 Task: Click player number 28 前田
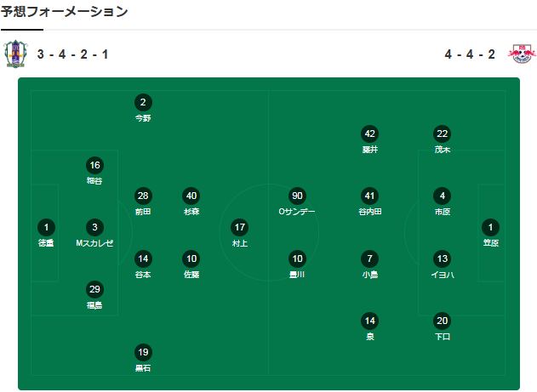pyautogui.click(x=143, y=202)
